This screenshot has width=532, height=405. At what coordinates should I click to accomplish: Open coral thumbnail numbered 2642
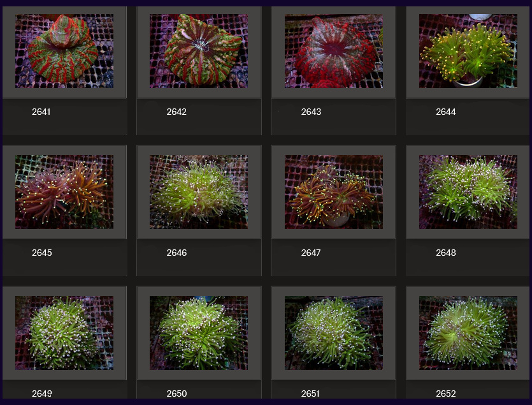pos(199,51)
